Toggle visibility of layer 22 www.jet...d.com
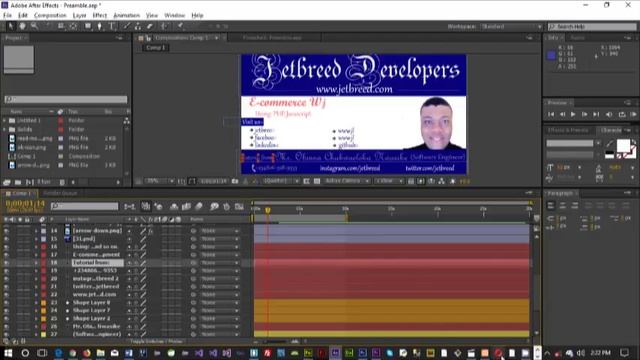 (6, 295)
